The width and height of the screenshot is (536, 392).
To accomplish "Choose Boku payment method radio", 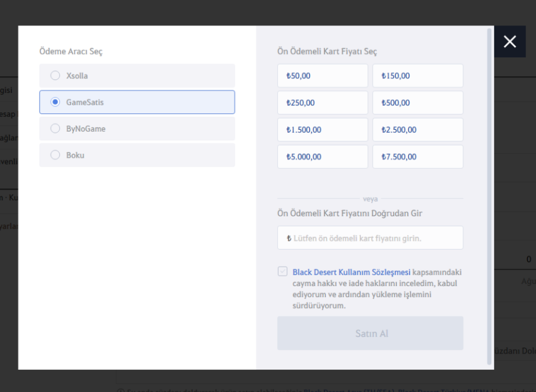I will (x=55, y=155).
